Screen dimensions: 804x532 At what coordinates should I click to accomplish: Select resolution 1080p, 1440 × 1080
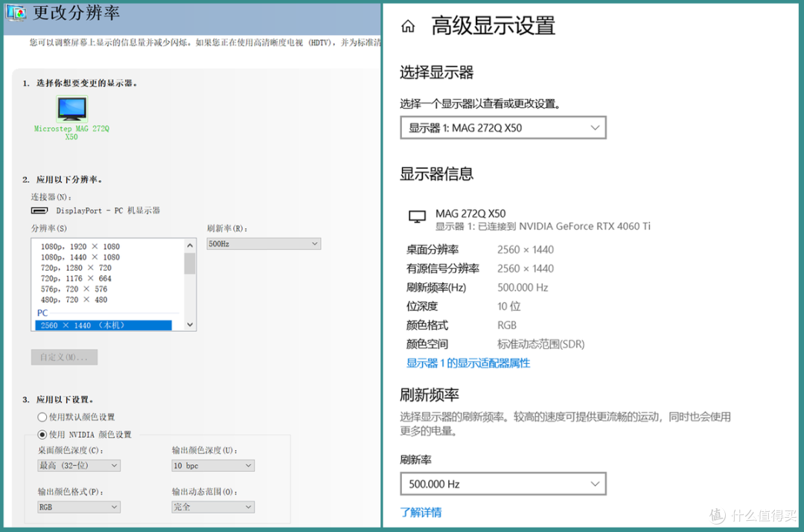tap(80, 257)
